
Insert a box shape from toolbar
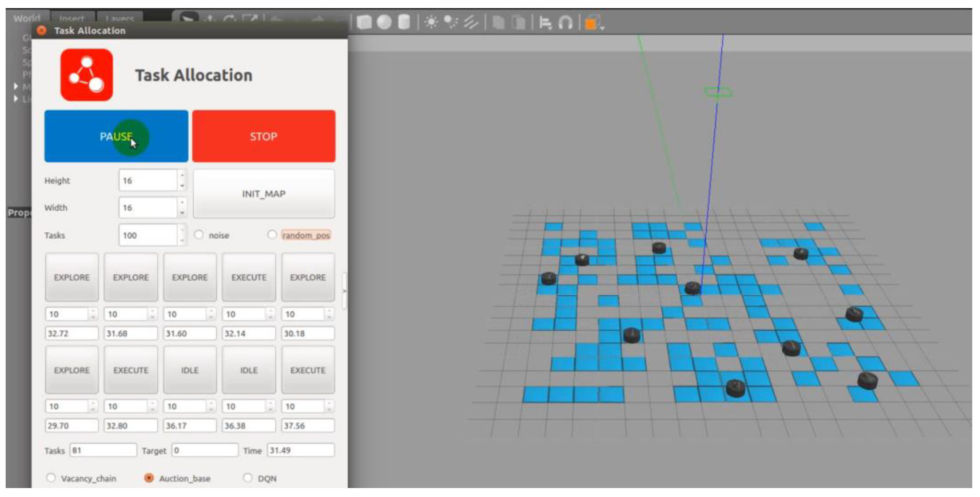pyautogui.click(x=364, y=22)
